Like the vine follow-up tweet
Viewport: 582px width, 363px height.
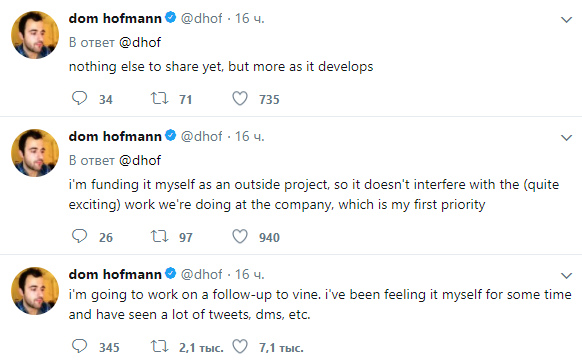click(x=240, y=346)
